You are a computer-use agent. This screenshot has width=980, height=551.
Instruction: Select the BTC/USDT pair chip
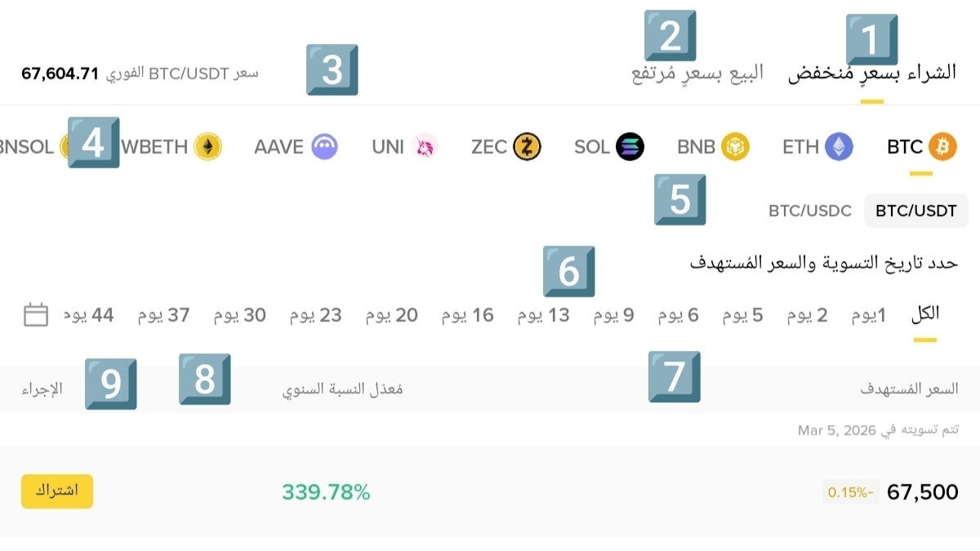(x=916, y=211)
